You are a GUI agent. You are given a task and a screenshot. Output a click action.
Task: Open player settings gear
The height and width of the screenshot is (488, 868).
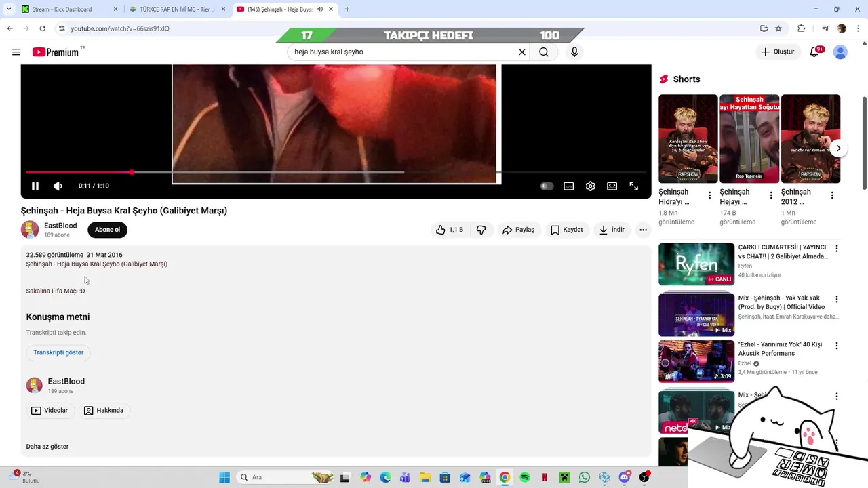pos(591,186)
